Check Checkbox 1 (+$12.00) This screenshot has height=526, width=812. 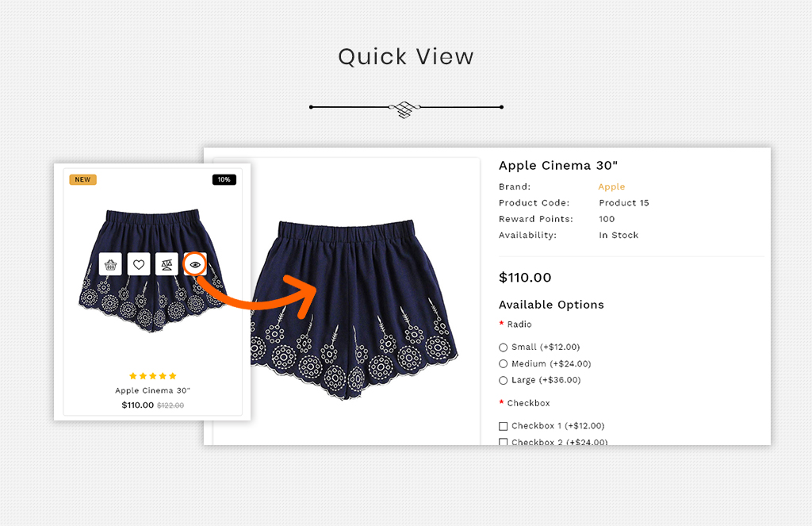pyautogui.click(x=503, y=426)
